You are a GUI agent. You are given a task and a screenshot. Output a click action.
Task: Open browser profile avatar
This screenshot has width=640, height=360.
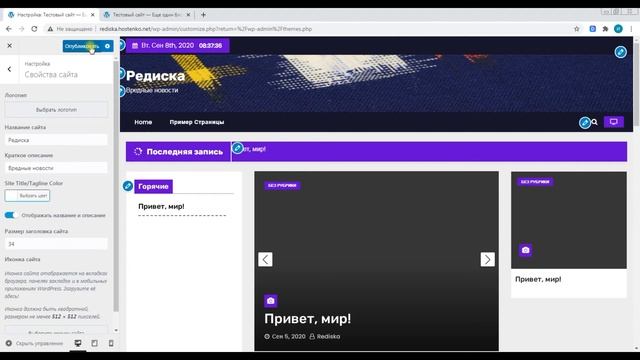[x=618, y=29]
